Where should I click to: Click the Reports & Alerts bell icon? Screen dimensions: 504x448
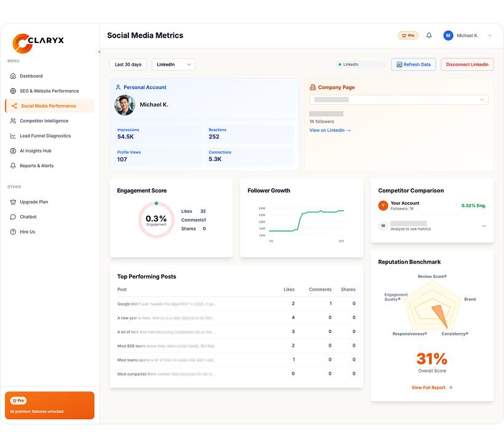(x=13, y=165)
